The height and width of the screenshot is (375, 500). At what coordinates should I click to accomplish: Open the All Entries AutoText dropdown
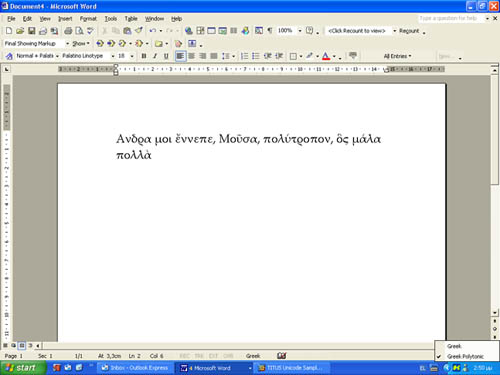(397, 56)
